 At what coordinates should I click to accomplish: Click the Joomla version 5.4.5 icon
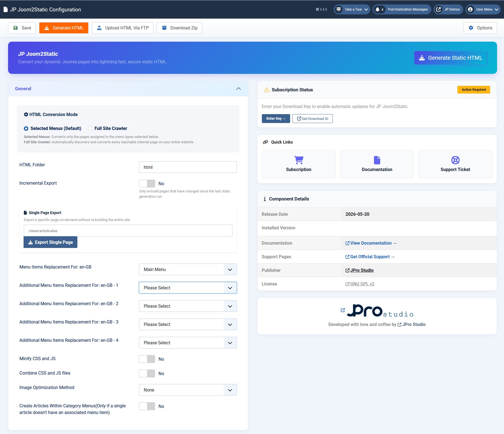pos(317,9)
